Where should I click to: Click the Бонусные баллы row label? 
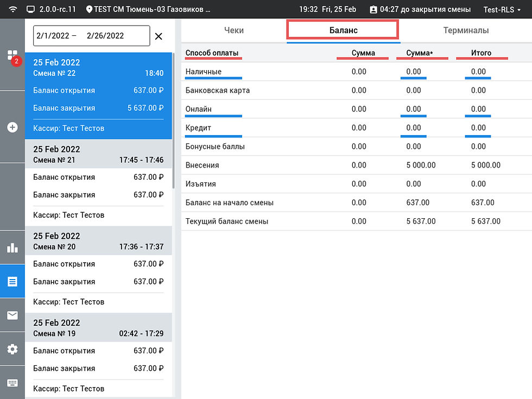pos(215,146)
